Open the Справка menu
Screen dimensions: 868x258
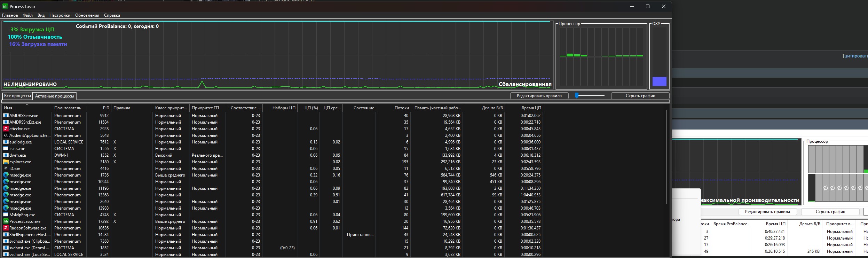(112, 15)
